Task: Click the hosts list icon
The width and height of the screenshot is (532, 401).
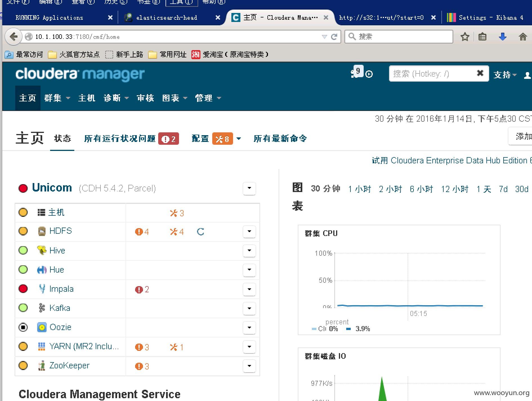Action: (41, 213)
